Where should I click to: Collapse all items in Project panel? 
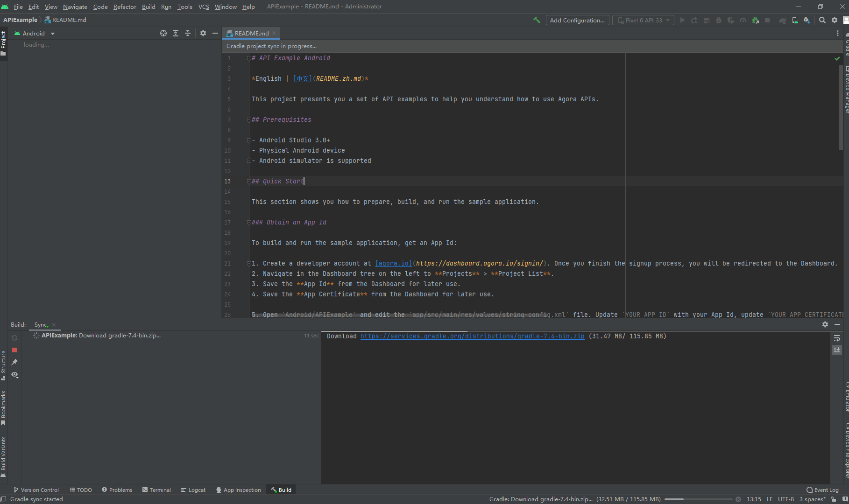tap(188, 33)
